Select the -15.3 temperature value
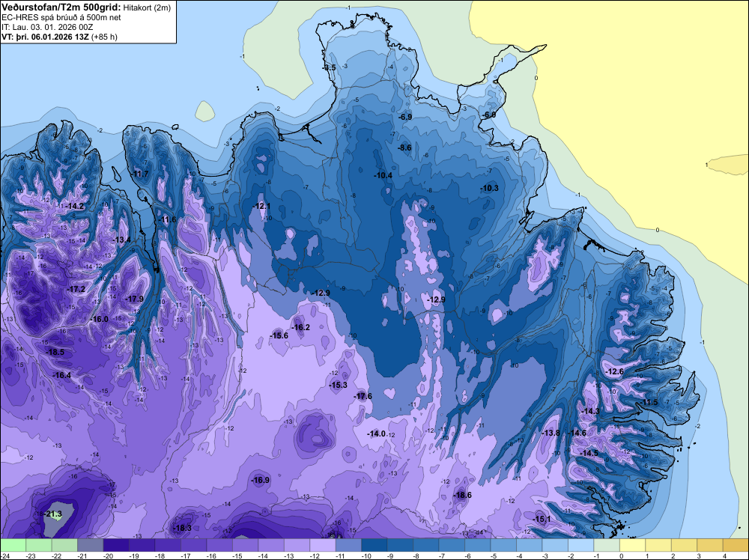 coord(339,386)
